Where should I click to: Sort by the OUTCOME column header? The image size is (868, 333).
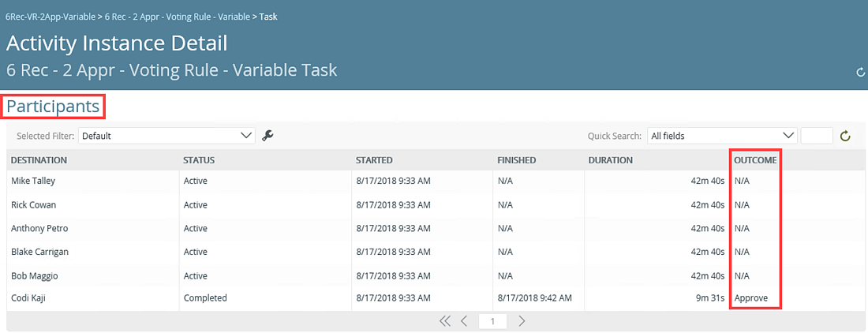click(x=755, y=160)
